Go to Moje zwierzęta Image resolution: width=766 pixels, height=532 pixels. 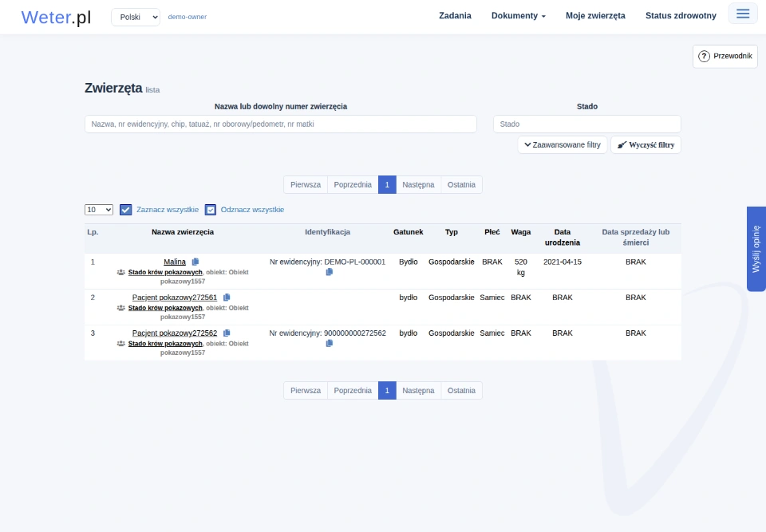pyautogui.click(x=595, y=16)
